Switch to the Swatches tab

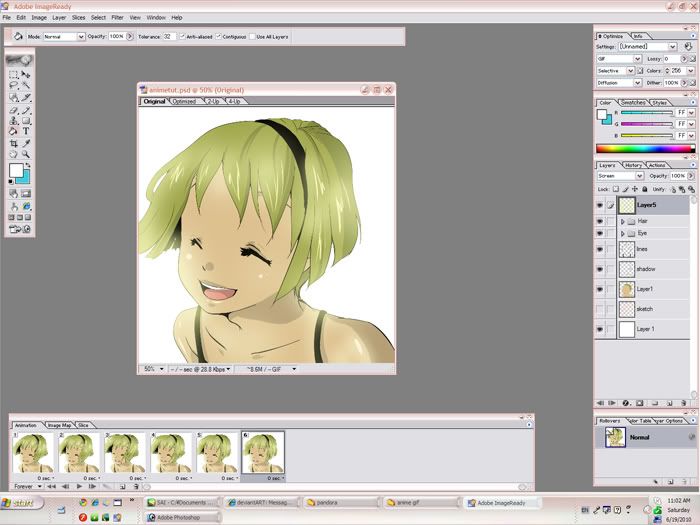(633, 103)
